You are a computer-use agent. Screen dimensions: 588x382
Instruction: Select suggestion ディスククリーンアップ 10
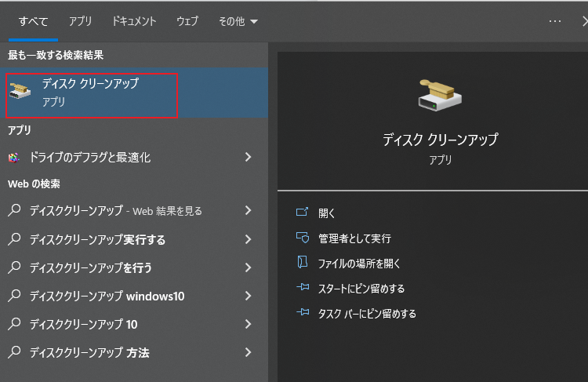coord(134,324)
